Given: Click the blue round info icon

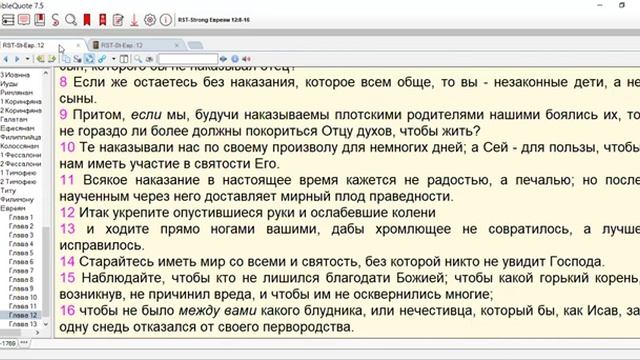Looking at the screenshot, I should coord(235,59).
